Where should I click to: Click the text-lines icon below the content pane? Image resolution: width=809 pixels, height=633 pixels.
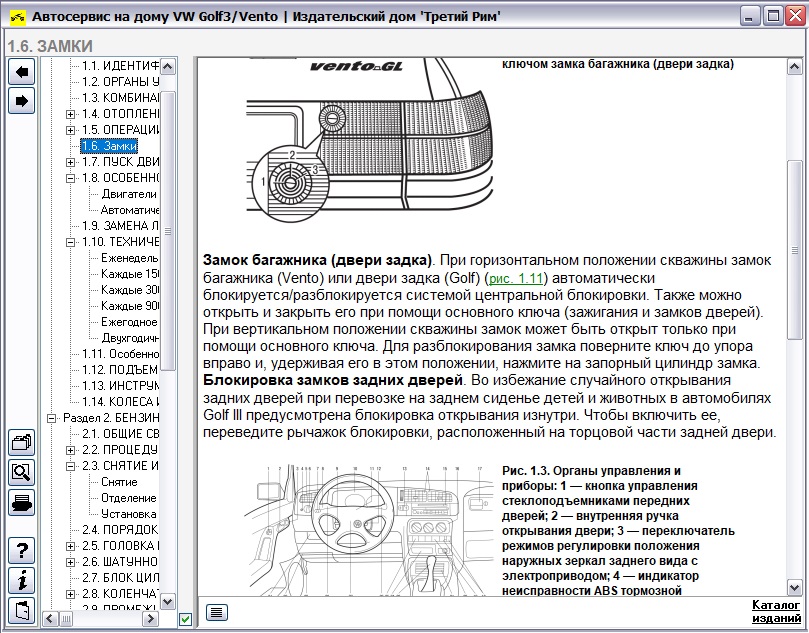point(217,612)
